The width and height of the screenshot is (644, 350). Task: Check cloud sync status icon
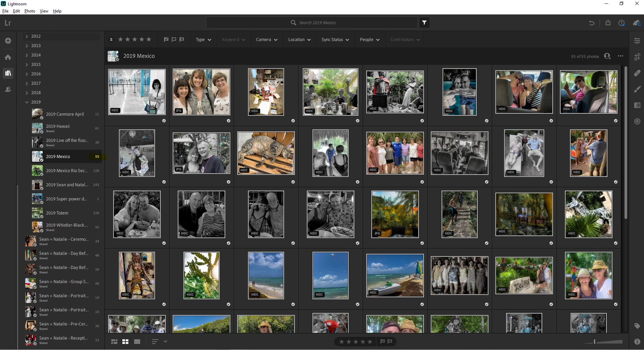(x=637, y=23)
